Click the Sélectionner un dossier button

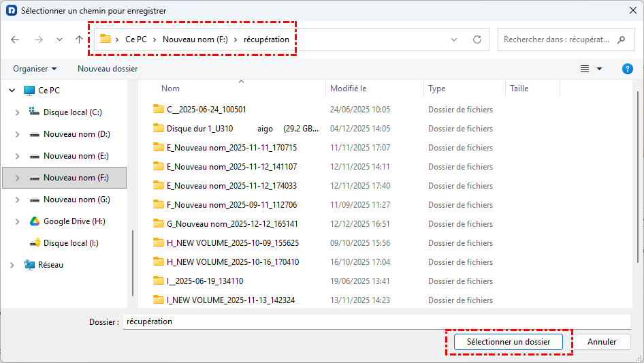coord(509,342)
